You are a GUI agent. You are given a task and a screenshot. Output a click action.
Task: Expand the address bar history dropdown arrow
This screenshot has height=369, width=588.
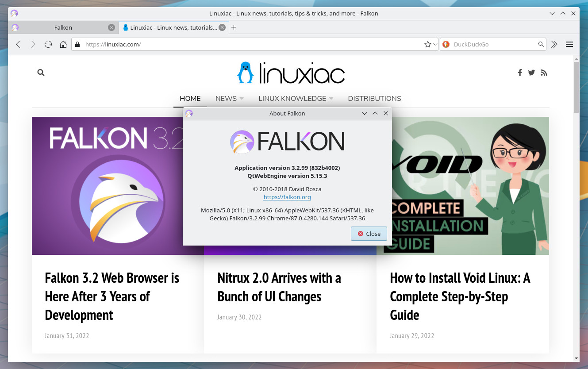[x=435, y=45]
